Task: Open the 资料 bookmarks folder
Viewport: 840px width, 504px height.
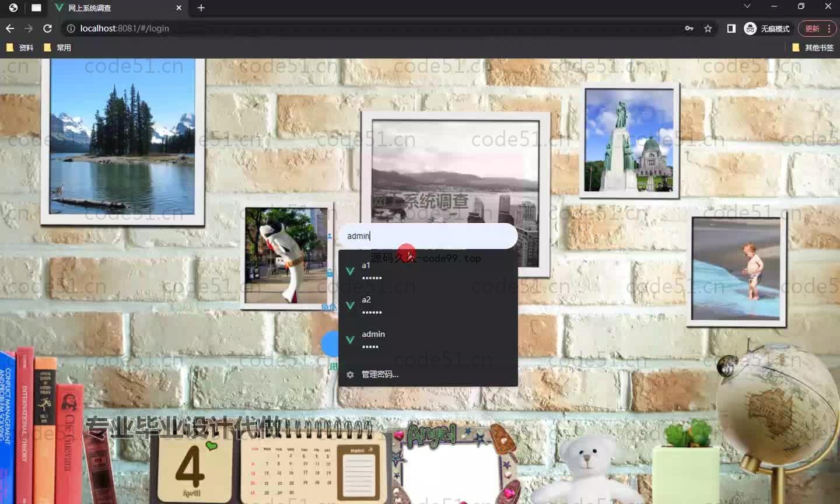Action: [20, 48]
